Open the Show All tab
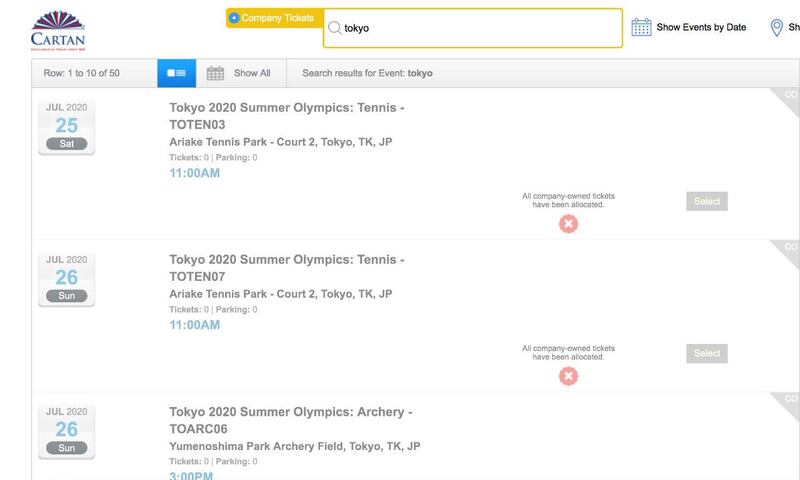The height and width of the screenshot is (480, 800). click(x=241, y=73)
